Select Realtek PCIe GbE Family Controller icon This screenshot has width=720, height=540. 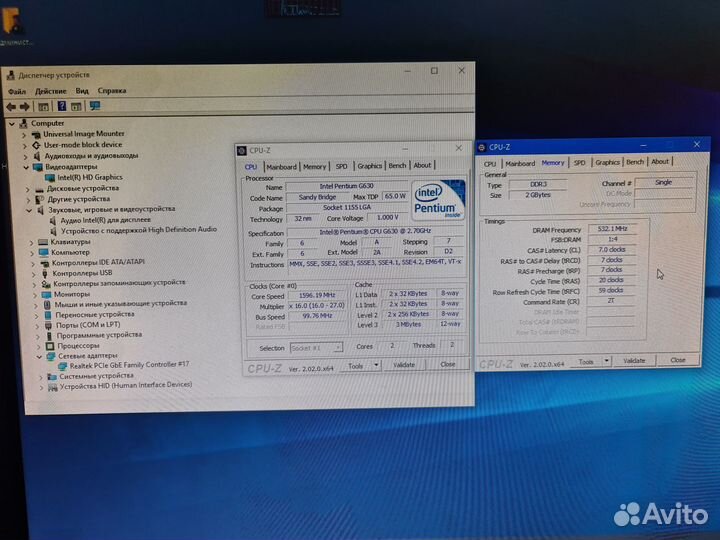click(62, 366)
